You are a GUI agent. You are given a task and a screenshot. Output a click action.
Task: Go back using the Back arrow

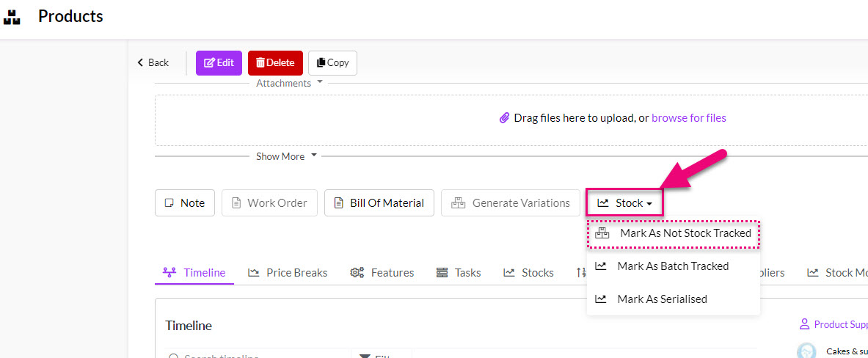(153, 63)
